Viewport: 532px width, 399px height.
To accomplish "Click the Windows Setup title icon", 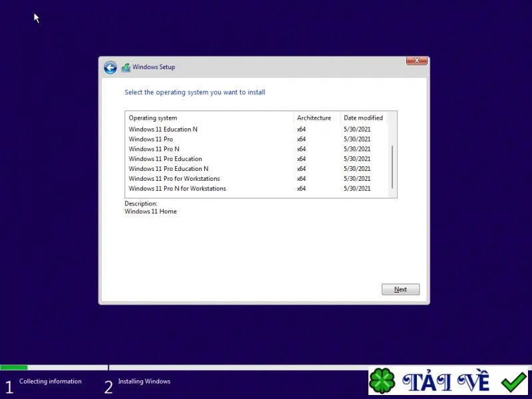I will tap(126, 67).
